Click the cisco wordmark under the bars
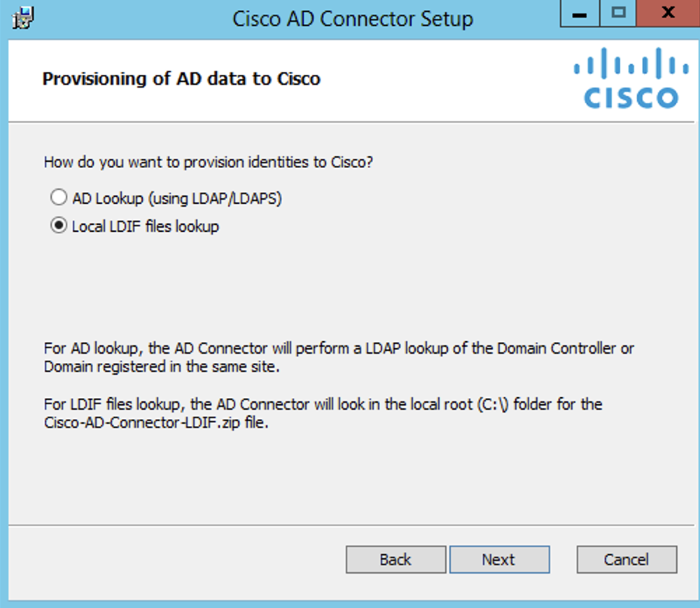700x608 pixels. [631, 97]
